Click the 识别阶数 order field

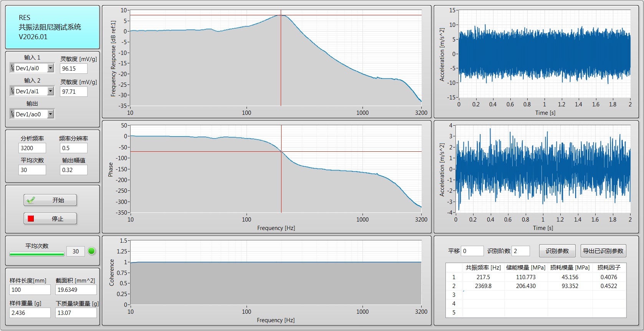(521, 251)
